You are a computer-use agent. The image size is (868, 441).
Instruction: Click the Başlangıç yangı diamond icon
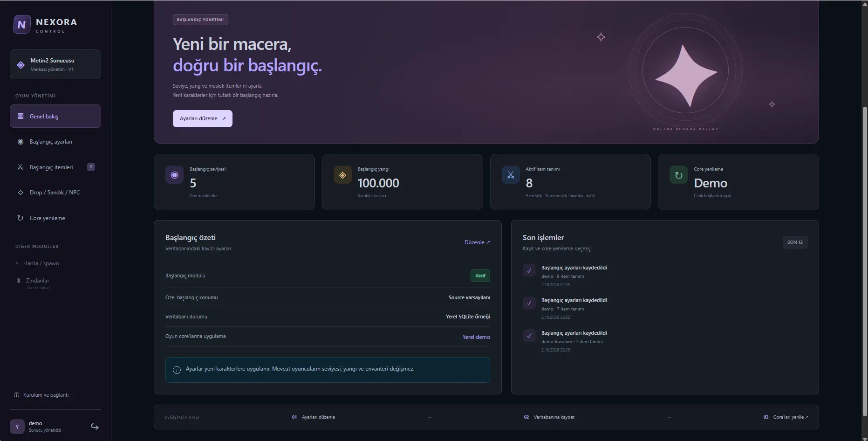[342, 175]
